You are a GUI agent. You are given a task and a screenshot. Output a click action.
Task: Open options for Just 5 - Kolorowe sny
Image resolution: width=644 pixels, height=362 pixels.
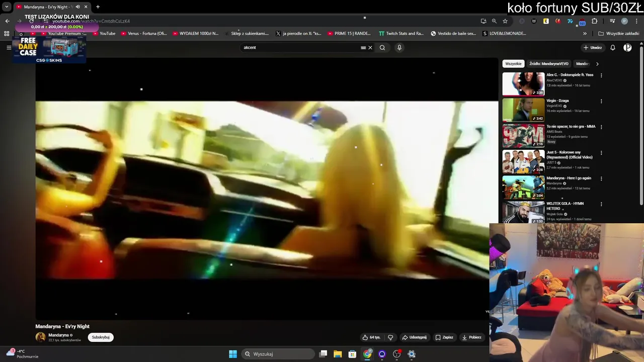click(x=601, y=153)
